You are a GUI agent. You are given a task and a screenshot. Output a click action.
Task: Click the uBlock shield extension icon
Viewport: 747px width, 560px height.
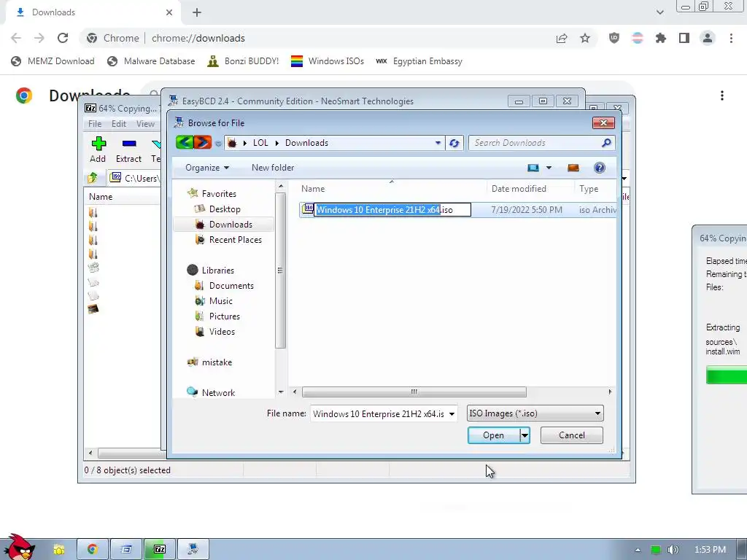point(614,38)
